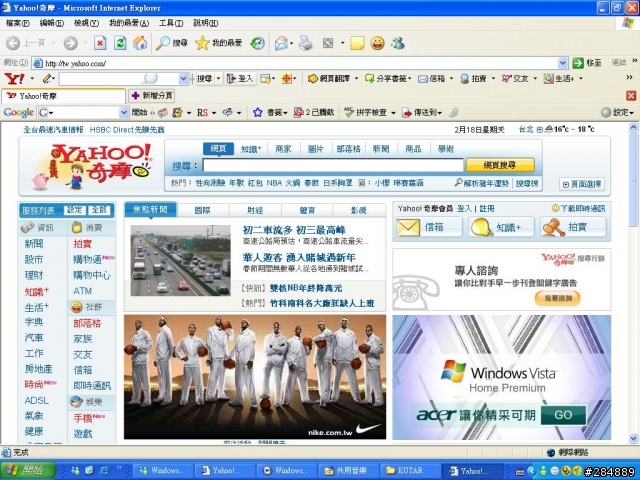Screen dimensions: 640x480
Task: Stop page loading with red X icon
Action: (x=100, y=43)
